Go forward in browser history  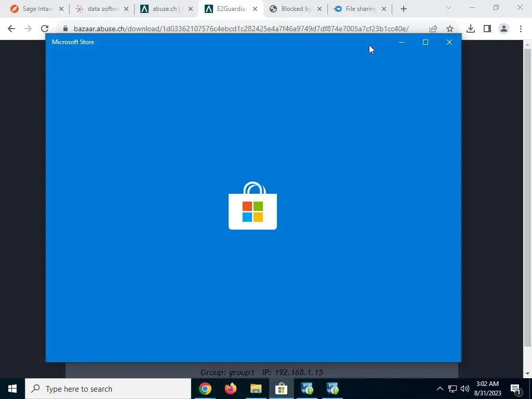(28, 29)
